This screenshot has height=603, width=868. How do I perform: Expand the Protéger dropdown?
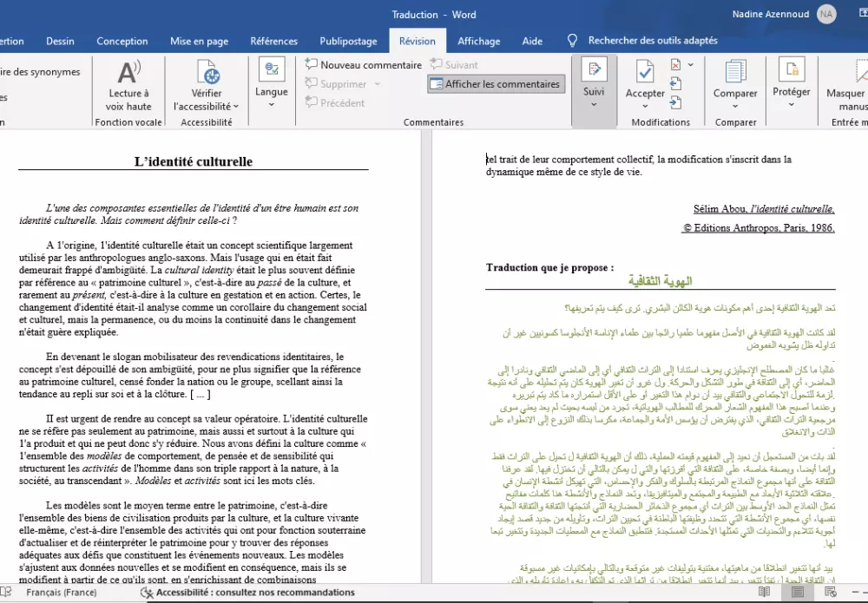click(791, 108)
